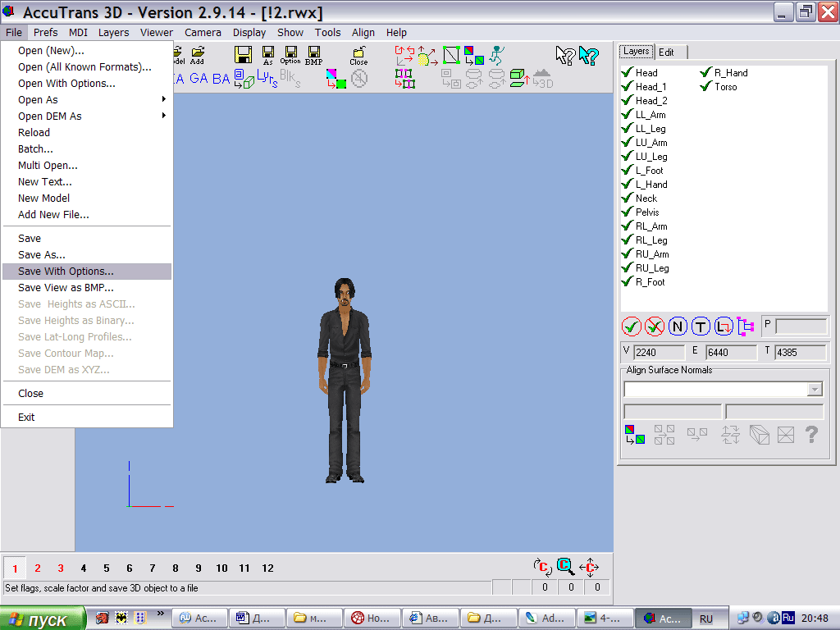Open the Align Surface Normals dropdown
Viewport: 840px width, 630px height.
point(815,389)
